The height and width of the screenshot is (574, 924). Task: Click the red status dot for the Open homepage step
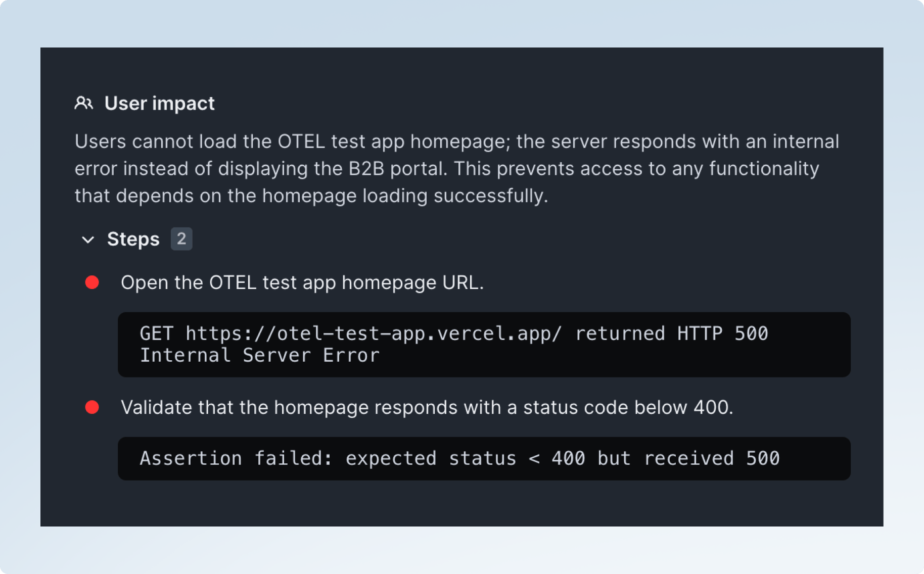point(92,282)
